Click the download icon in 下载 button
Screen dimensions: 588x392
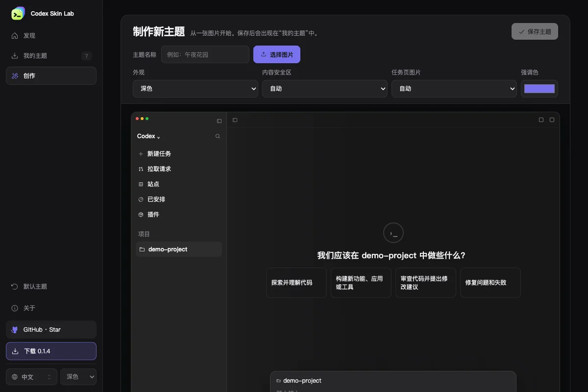[15, 351]
